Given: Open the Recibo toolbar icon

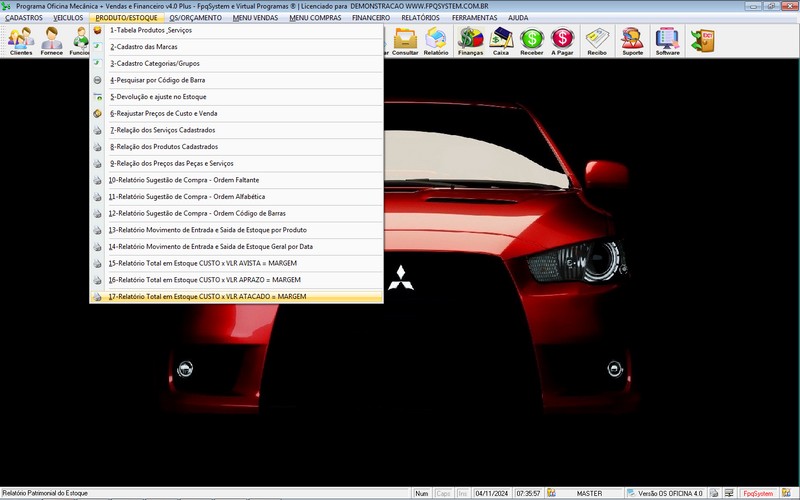Looking at the screenshot, I should [x=597, y=41].
